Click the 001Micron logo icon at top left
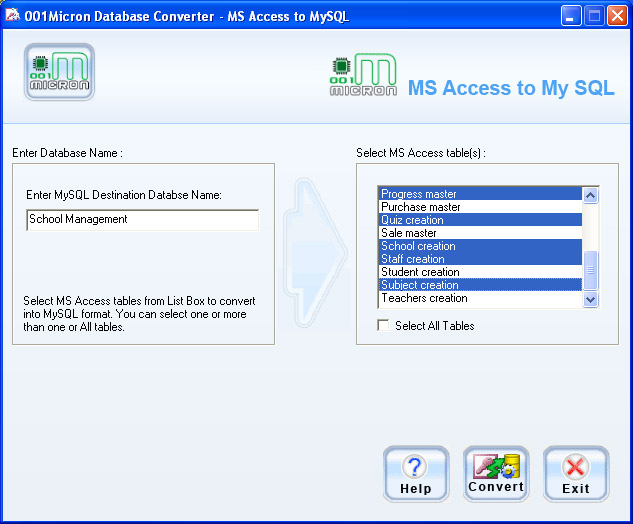The image size is (633, 524). (59, 72)
